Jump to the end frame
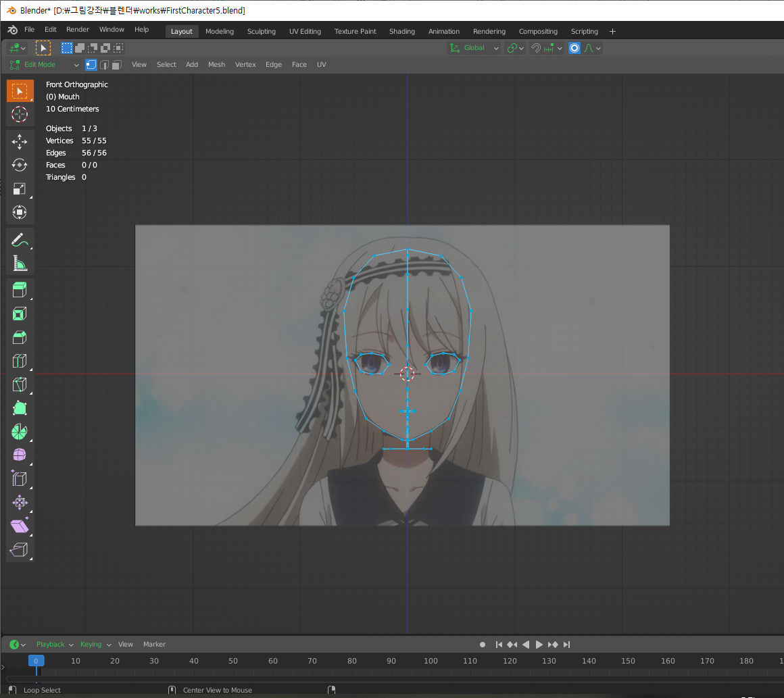The image size is (784, 698). 566,645
